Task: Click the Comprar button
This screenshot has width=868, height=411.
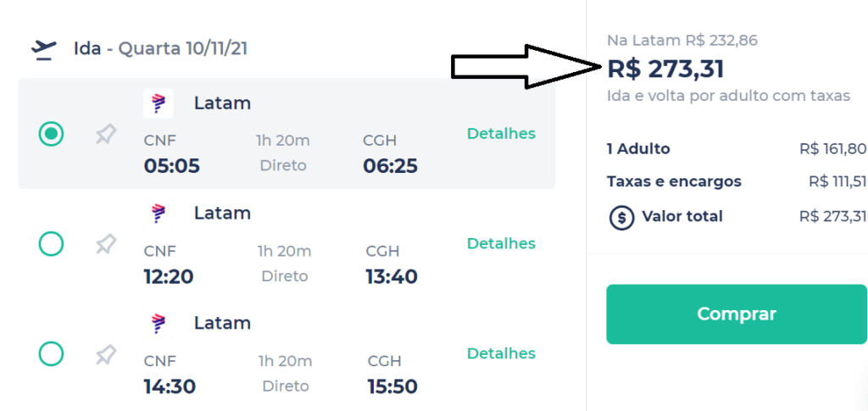Action: click(737, 314)
